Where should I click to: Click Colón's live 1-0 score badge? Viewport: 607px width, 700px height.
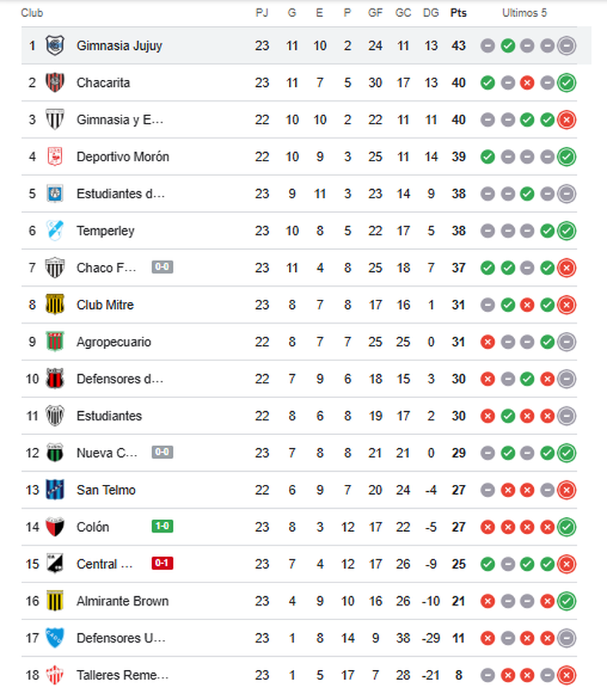click(162, 526)
